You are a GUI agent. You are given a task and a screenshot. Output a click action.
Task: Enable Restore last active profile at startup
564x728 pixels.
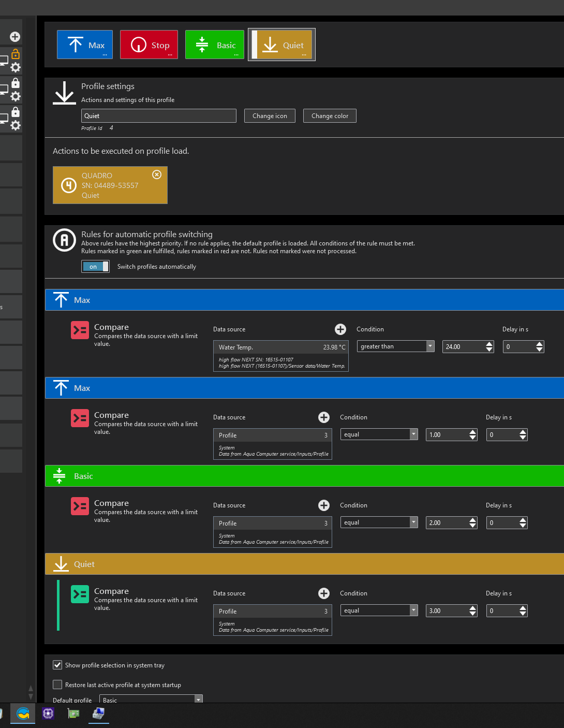57,685
